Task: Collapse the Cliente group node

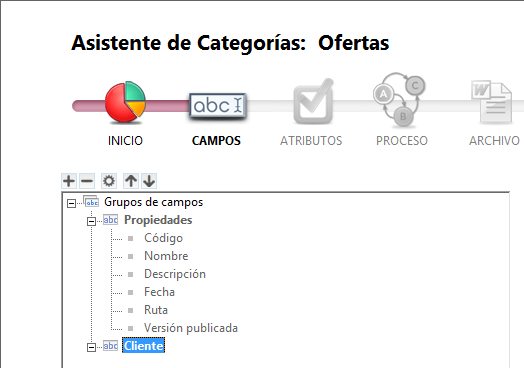Action: 91,347
